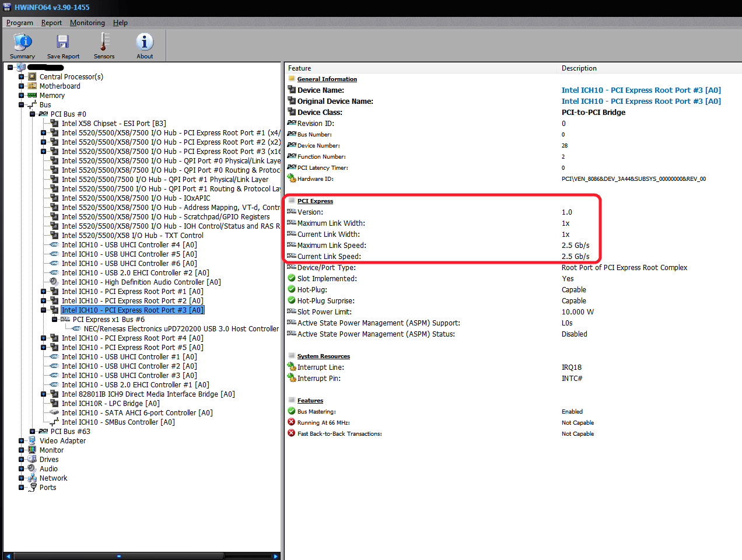Click the icon beside Device Name
The image size is (742, 560).
click(292, 90)
